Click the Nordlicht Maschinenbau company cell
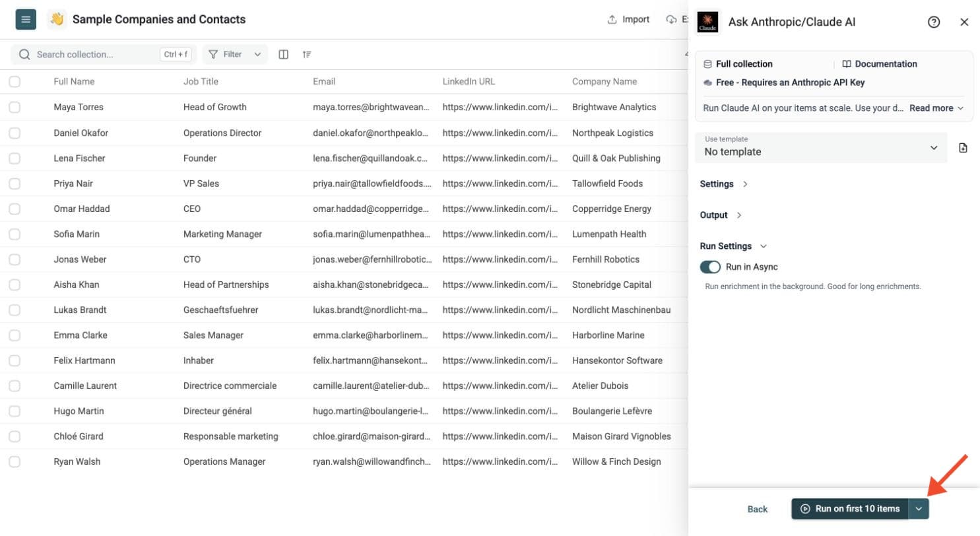 (622, 310)
